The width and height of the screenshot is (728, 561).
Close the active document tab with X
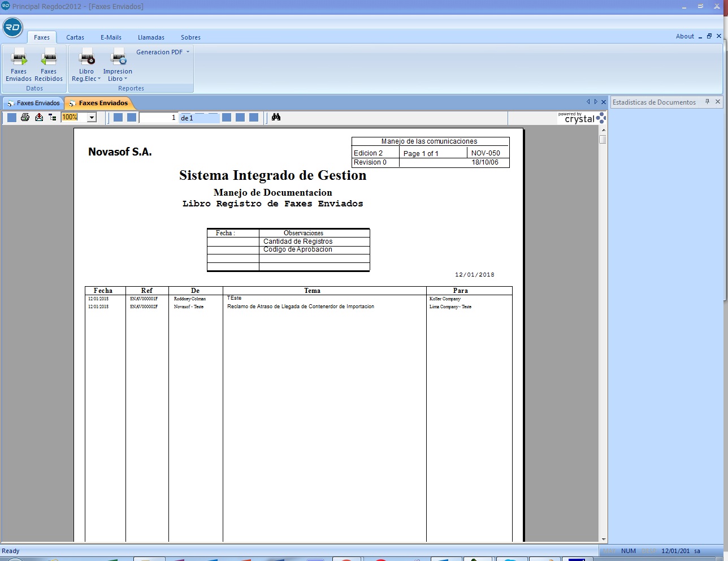pyautogui.click(x=603, y=102)
